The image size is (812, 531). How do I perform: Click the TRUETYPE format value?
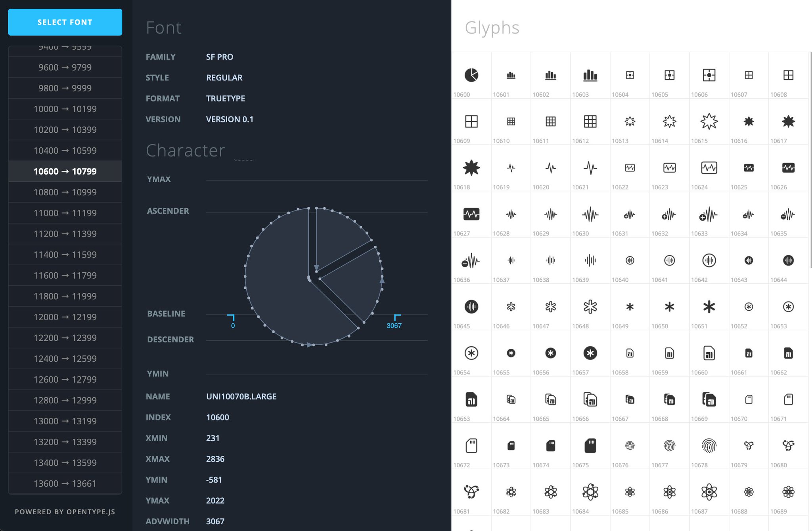pos(226,98)
